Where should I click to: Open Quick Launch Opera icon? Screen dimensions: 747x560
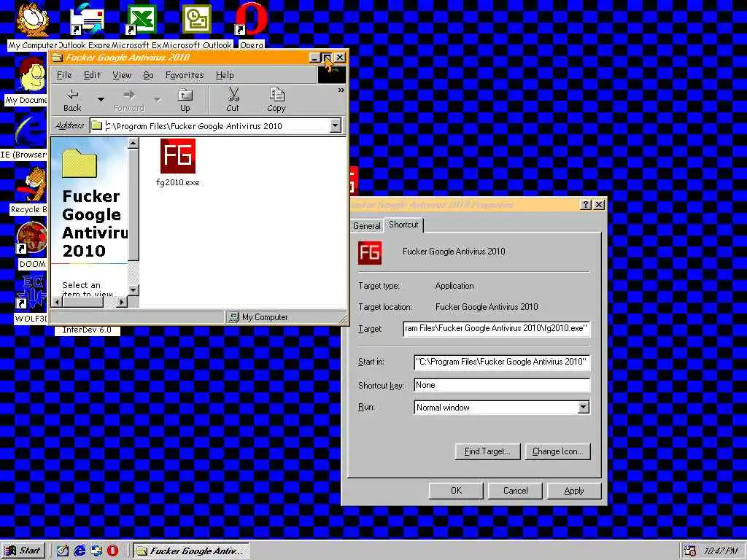coord(112,551)
